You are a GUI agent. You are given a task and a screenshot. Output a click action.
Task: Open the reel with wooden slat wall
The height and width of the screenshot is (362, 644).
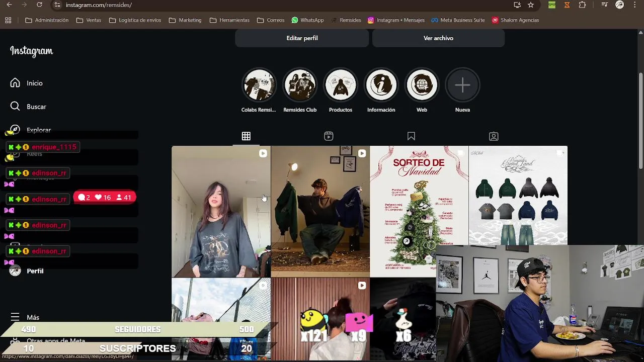click(x=320, y=319)
